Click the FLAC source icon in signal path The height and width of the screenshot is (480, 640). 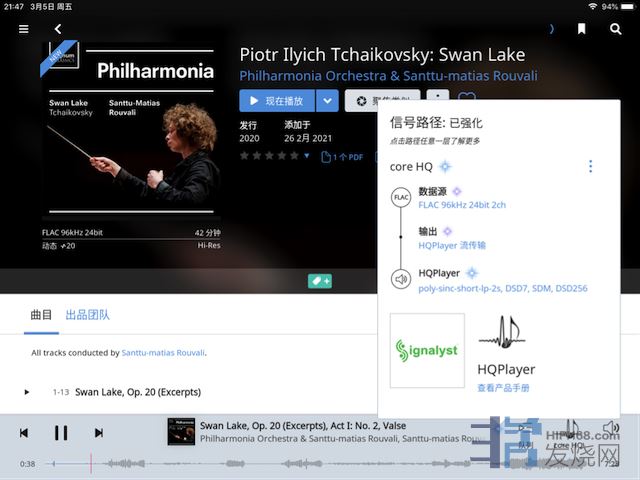[x=401, y=198]
